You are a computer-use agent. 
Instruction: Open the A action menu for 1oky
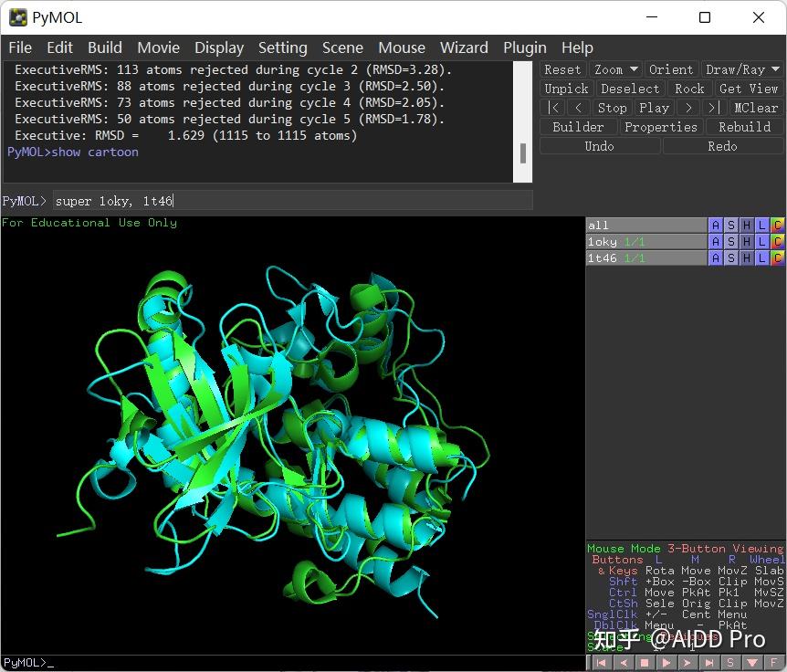pos(716,242)
